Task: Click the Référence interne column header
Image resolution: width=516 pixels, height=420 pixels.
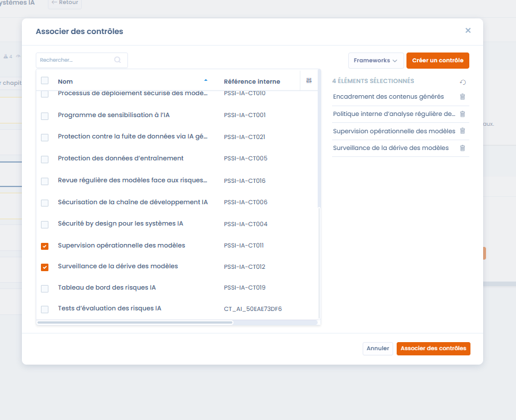Action: coord(251,81)
